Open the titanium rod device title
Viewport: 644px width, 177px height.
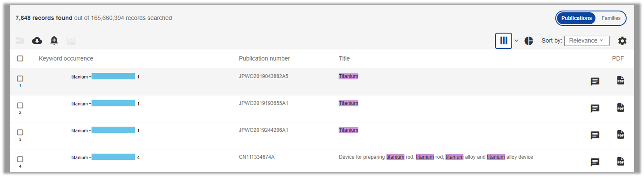(436, 157)
